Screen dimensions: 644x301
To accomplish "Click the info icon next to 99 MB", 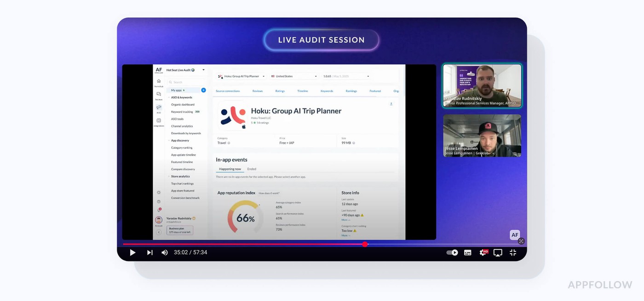I will coord(353,143).
